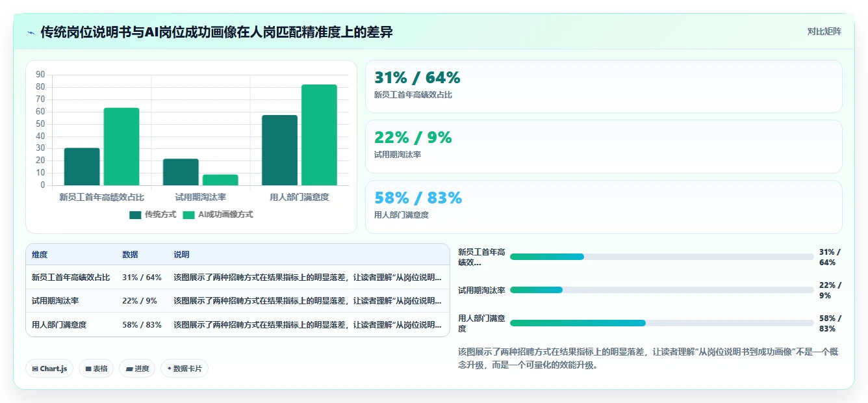This screenshot has height=403, width=868.
Task: Click the Chart.js tag chip
Action: (x=49, y=369)
